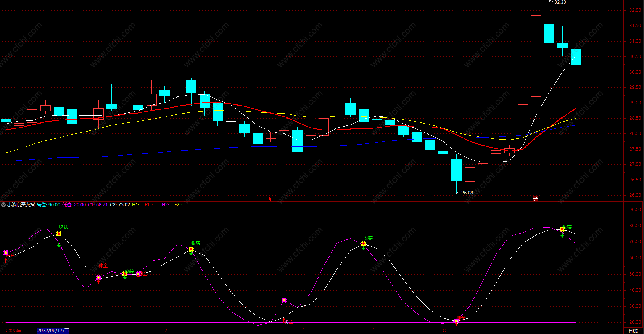Expand the 小波段买卖指 indicator dropdown arrow
The image size is (644, 334).
tap(3, 205)
